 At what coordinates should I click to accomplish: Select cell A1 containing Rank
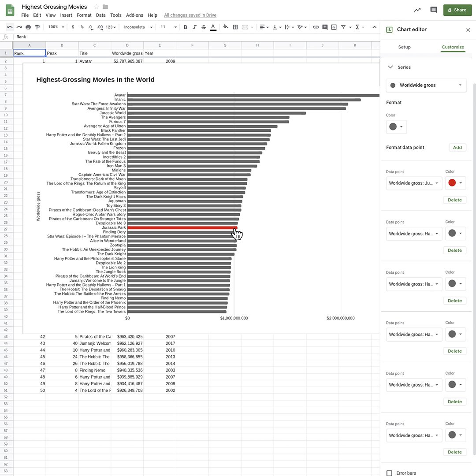30,53
